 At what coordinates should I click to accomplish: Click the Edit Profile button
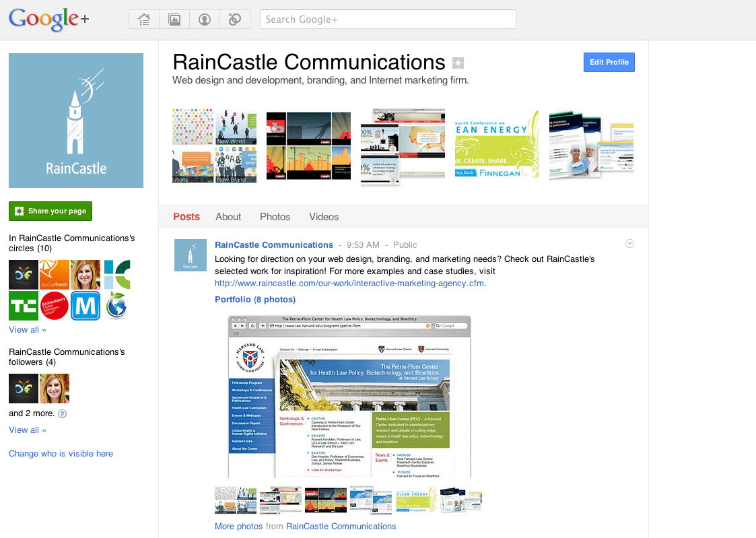[609, 62]
